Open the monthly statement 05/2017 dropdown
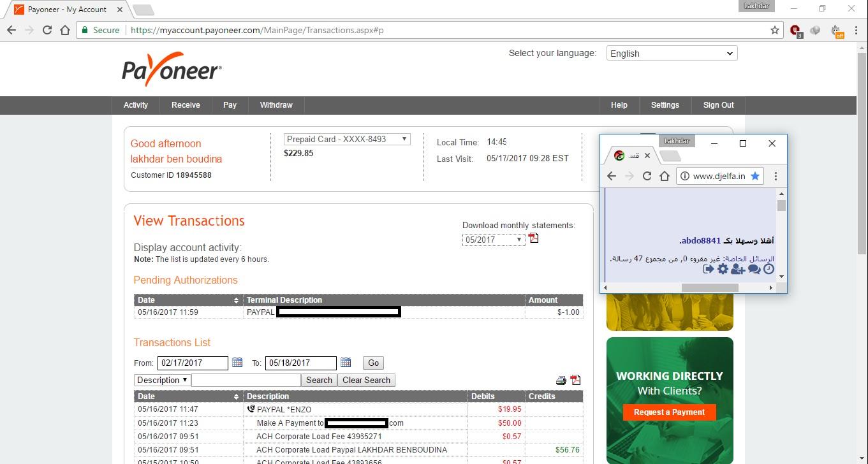The image size is (868, 464). point(494,240)
